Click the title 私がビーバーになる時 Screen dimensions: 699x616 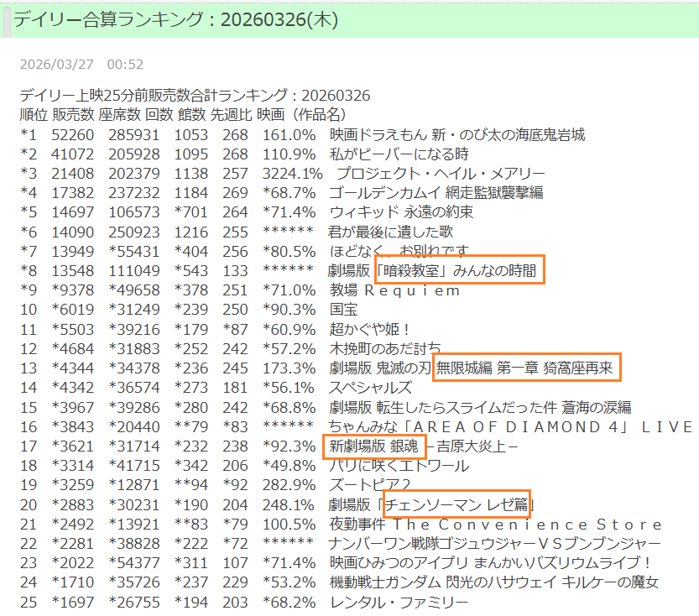tap(399, 154)
